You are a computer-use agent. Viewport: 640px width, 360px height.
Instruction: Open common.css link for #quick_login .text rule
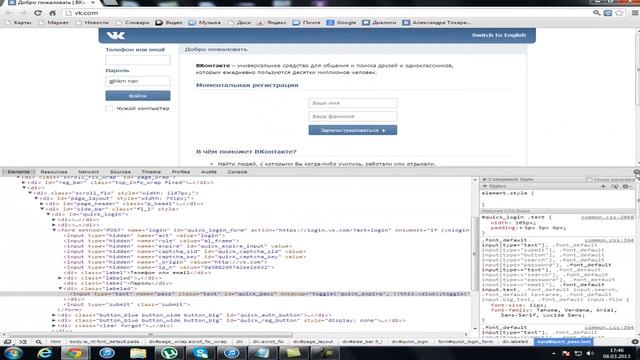click(607, 218)
